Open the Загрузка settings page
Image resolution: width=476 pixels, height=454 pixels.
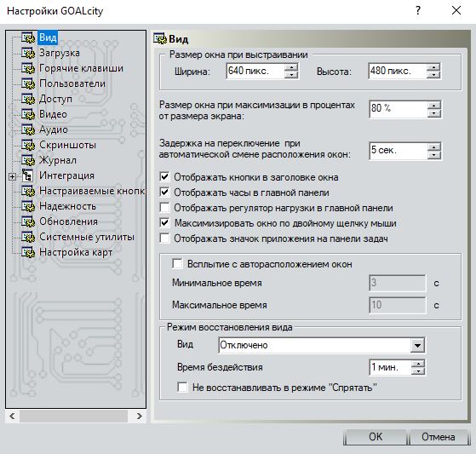[x=60, y=53]
